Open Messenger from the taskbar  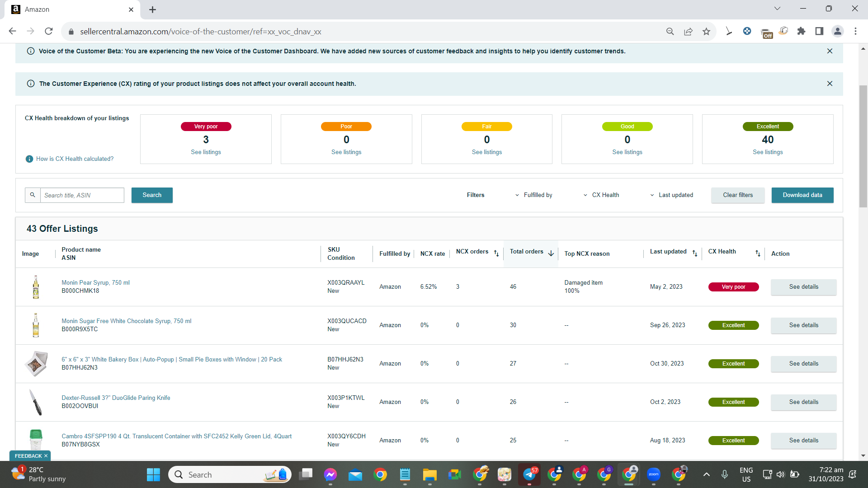330,475
